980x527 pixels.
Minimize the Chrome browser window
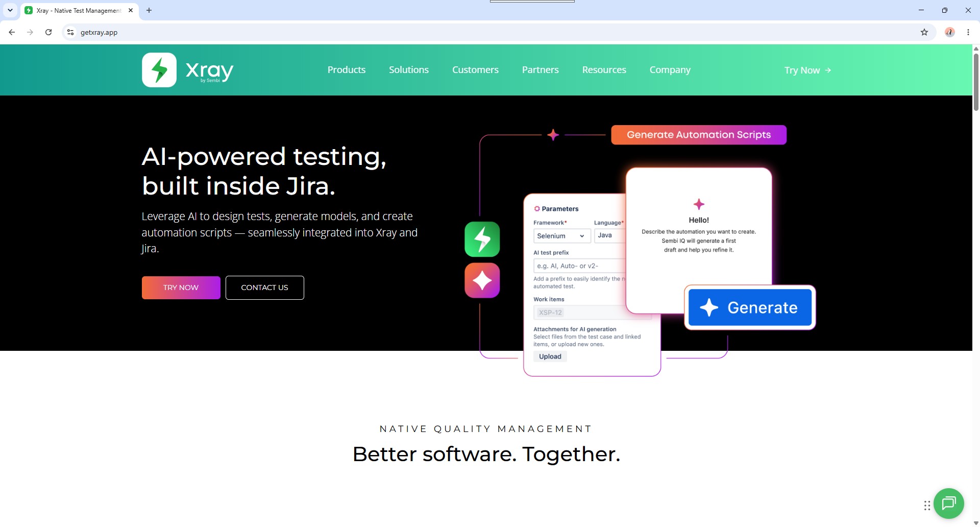[921, 10]
